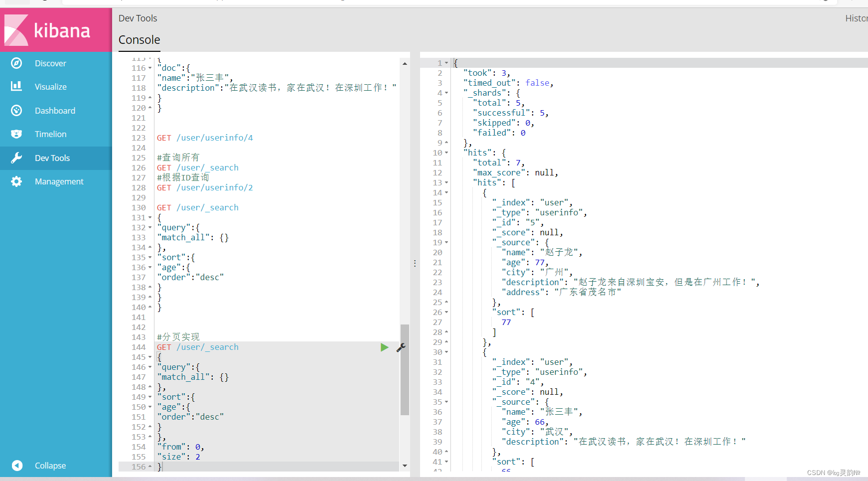
Task: Click GET /user/_search on line 126
Action: coord(198,167)
